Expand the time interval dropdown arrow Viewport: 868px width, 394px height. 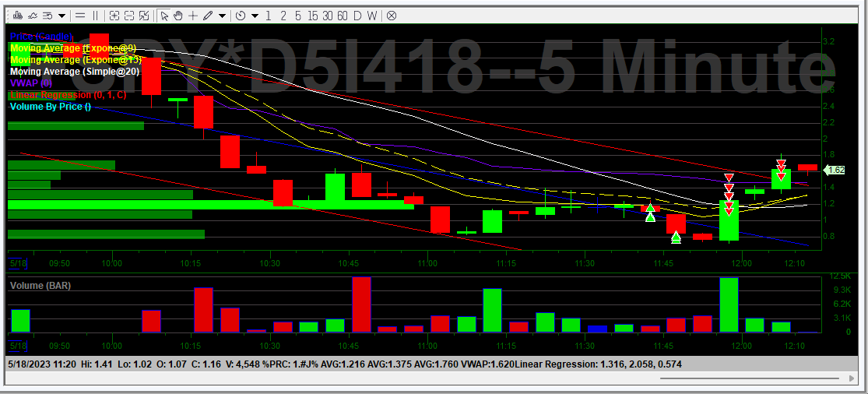(255, 16)
